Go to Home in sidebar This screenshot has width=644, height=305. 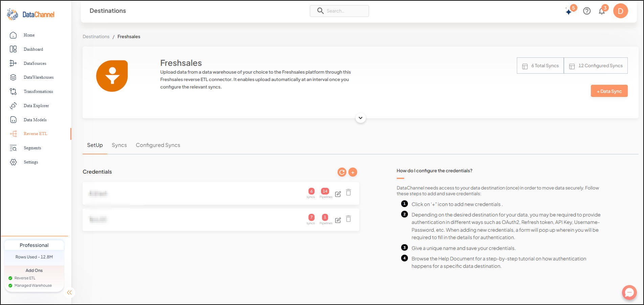29,35
